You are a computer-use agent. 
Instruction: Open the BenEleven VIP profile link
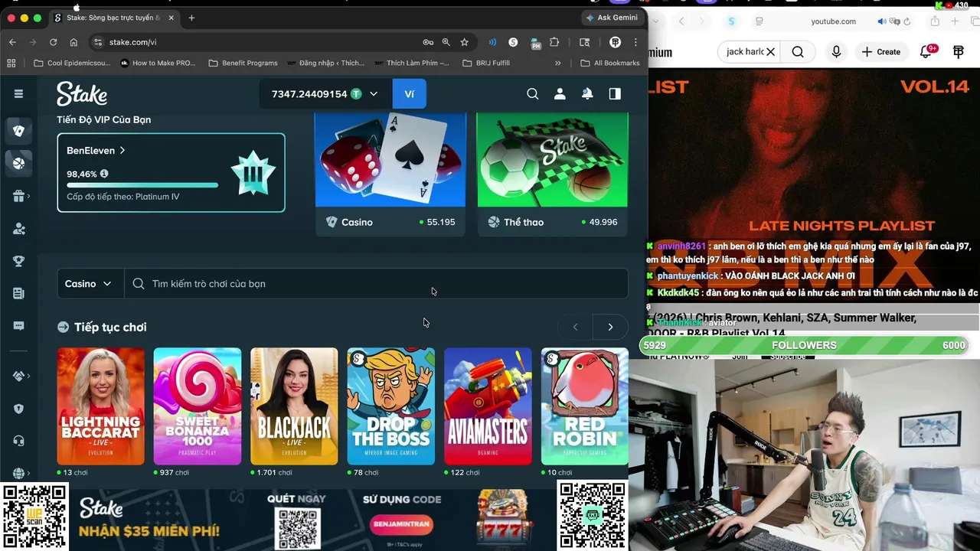point(96,151)
